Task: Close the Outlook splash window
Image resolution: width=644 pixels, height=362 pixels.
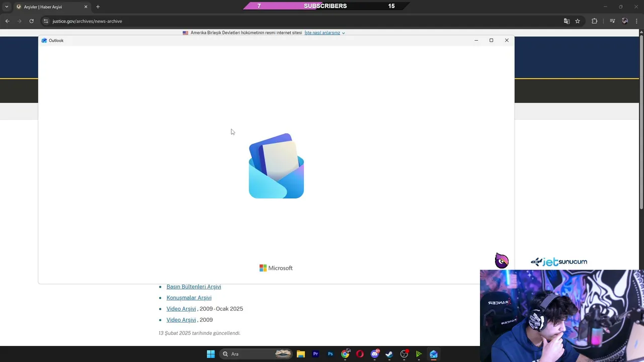Action: pyautogui.click(x=507, y=40)
